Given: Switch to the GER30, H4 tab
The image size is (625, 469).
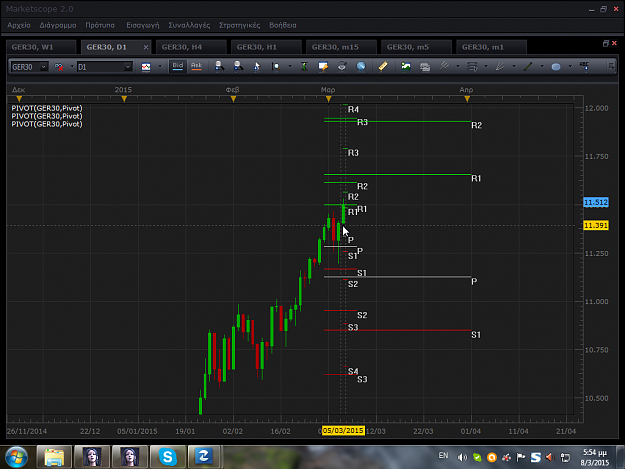Looking at the screenshot, I should 191,47.
